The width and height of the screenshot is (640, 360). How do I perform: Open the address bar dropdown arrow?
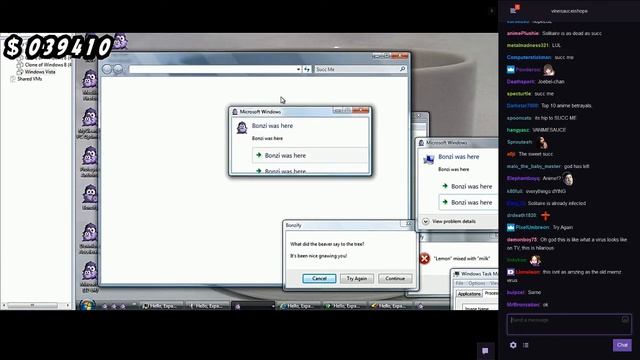pyautogui.click(x=298, y=69)
